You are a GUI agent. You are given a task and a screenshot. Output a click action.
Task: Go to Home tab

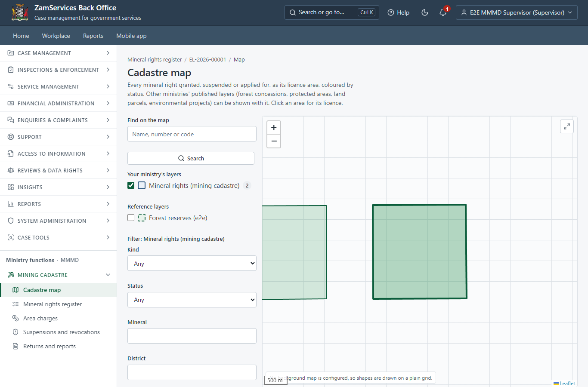click(21, 36)
